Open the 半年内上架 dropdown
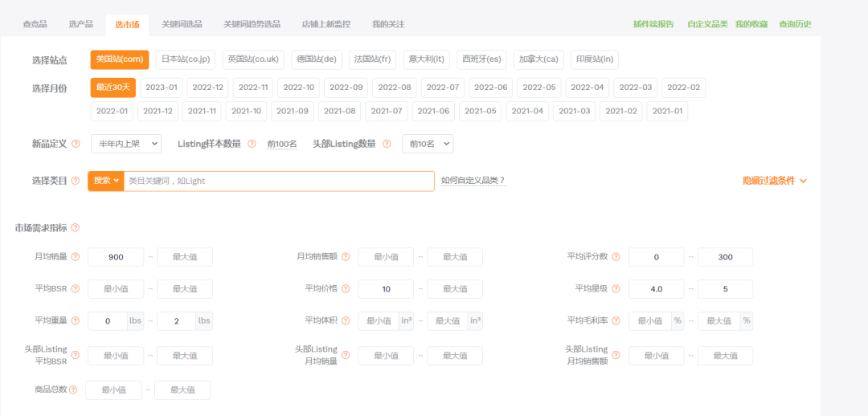868x416 pixels. (x=126, y=144)
